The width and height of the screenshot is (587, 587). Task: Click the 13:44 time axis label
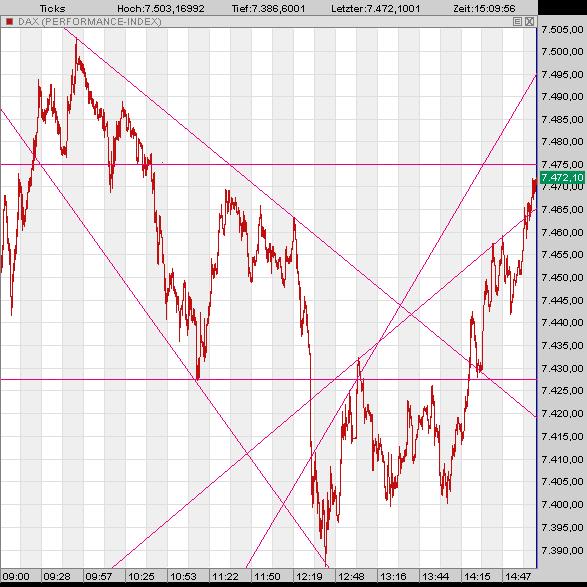435,577
